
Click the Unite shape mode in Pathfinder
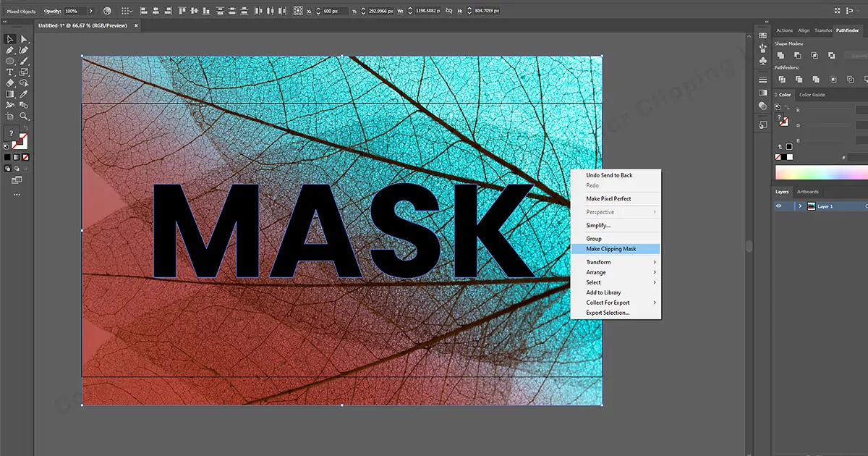coord(780,54)
